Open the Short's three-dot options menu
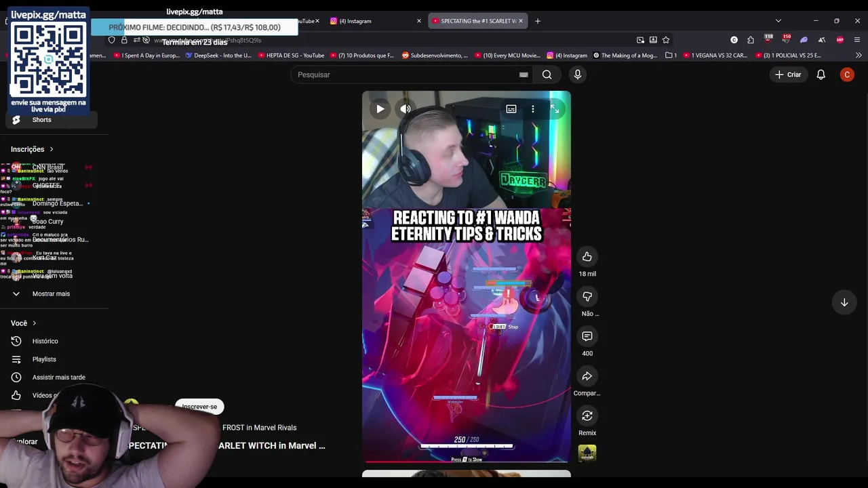 click(x=533, y=108)
